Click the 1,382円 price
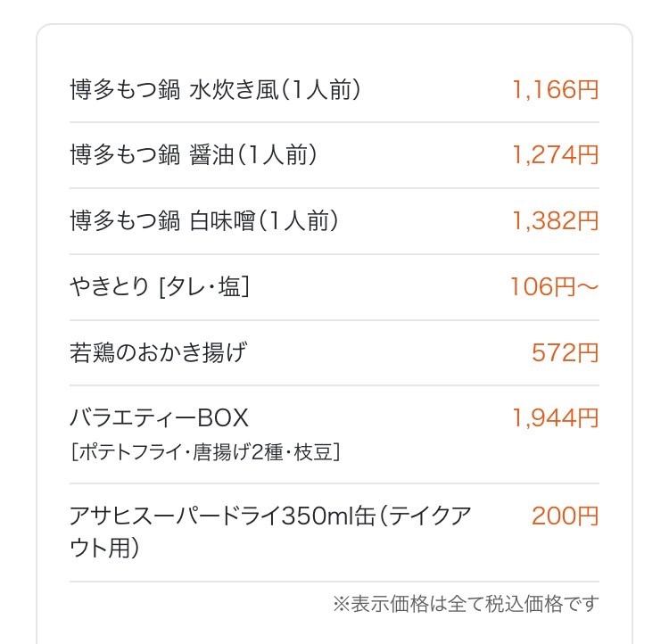 (555, 221)
